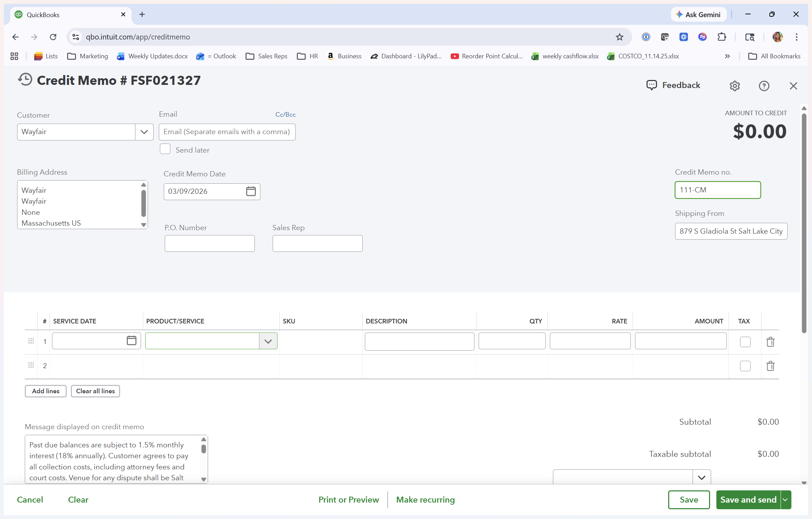The width and height of the screenshot is (812, 519).
Task: Expand the Customer dropdown arrow
Action: (144, 132)
